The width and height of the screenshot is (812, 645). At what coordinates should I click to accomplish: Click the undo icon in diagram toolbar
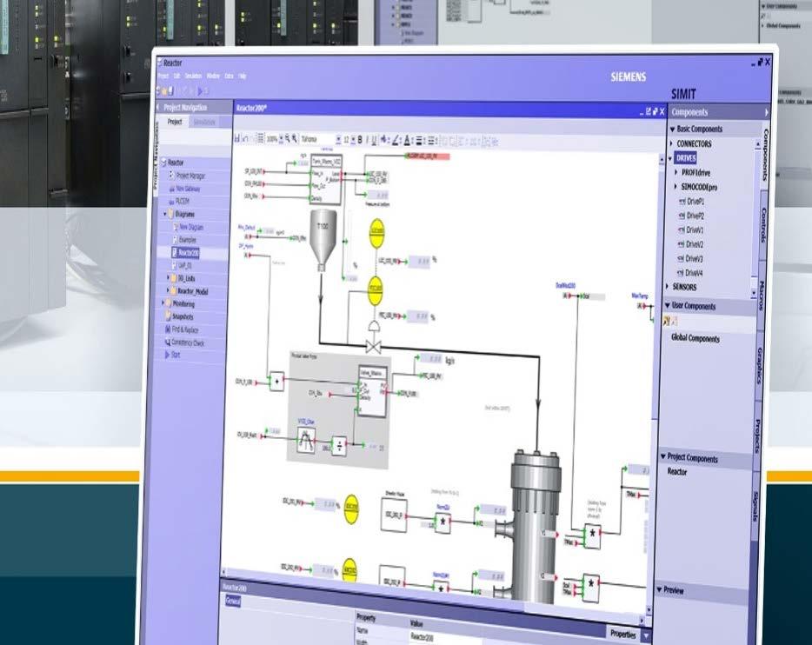(x=245, y=138)
